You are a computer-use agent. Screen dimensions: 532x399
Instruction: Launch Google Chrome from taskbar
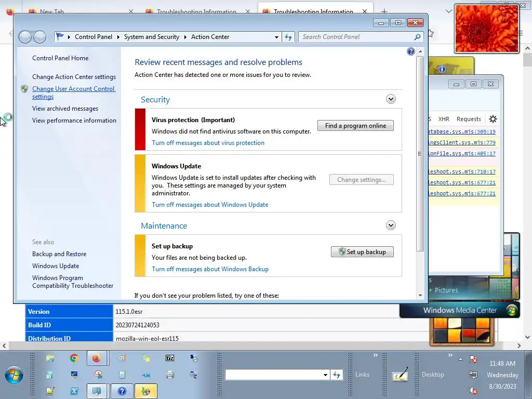point(74,358)
